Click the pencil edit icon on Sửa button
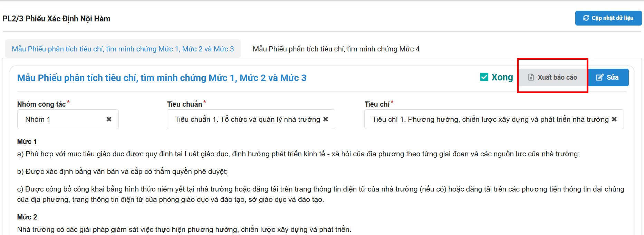644x235 pixels. [600, 77]
